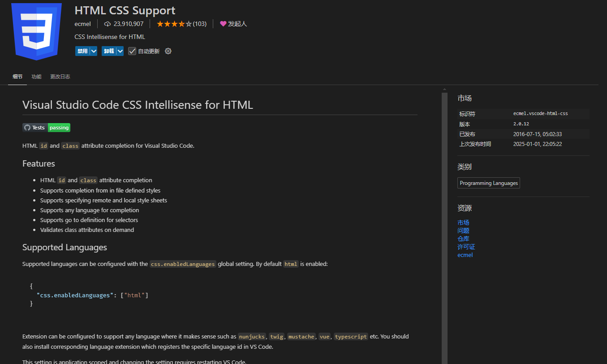This screenshot has width=607, height=364.
Task: Switch to the 更改日志 tab
Action: 60,77
